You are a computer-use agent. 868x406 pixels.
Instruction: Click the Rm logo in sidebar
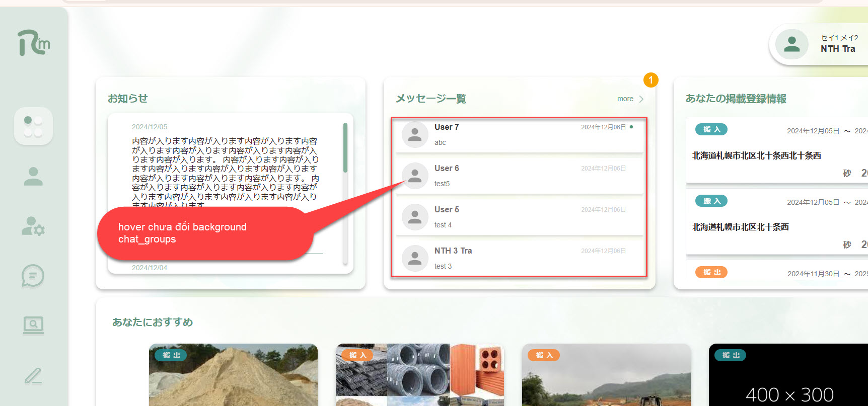[x=34, y=43]
